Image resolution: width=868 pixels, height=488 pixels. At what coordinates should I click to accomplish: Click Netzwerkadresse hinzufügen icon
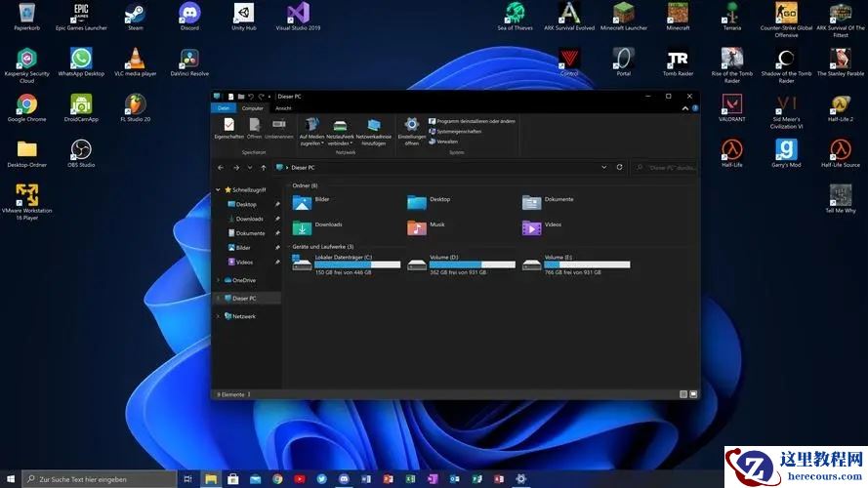click(374, 125)
